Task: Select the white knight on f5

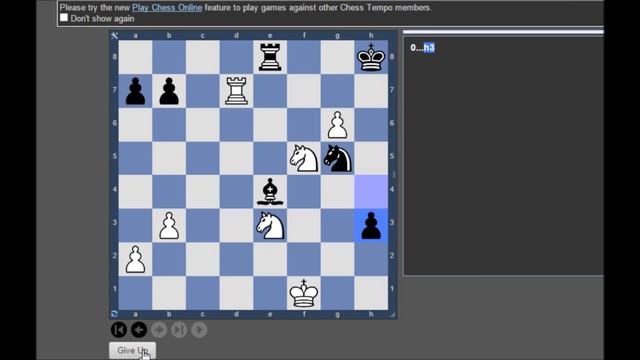Action: (304, 158)
